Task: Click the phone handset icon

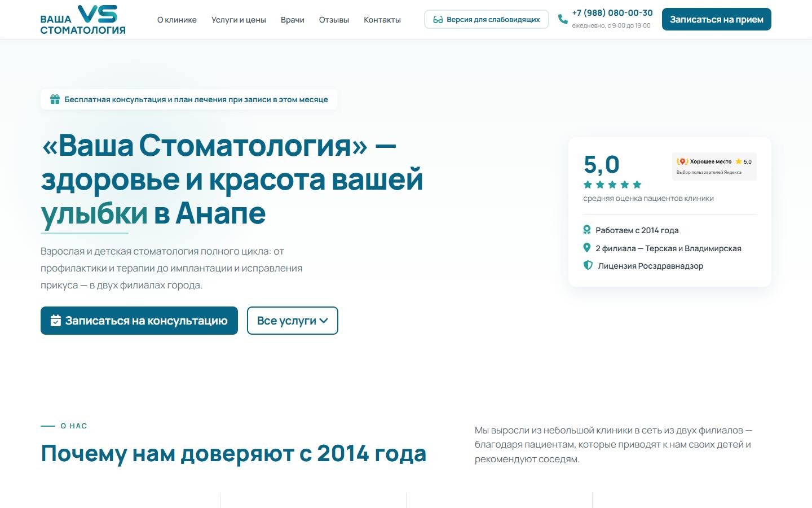Action: pos(563,19)
